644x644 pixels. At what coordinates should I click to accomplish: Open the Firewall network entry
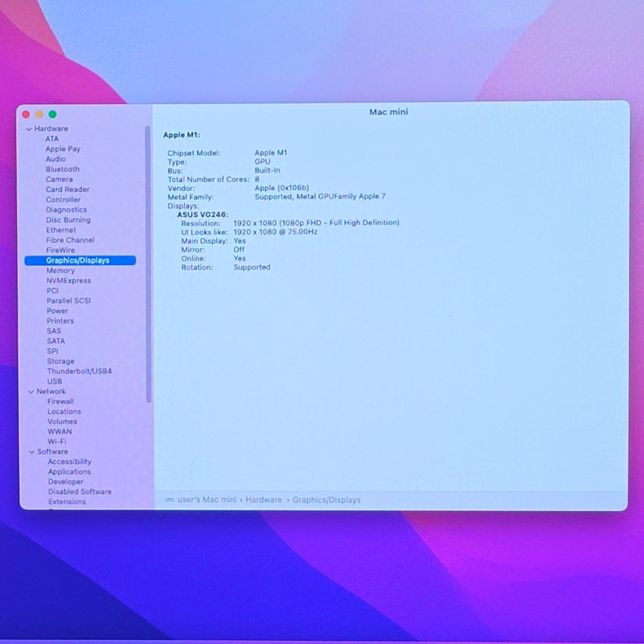pyautogui.click(x=61, y=401)
